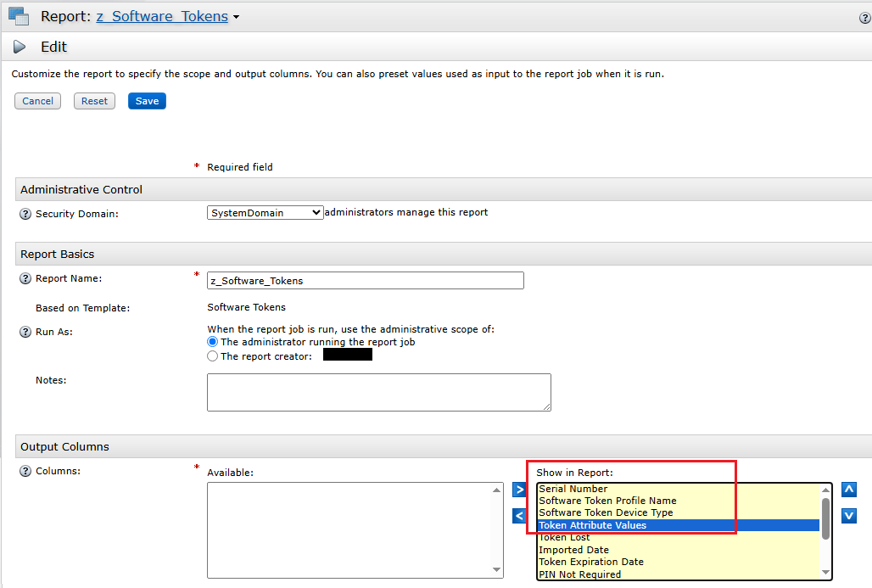Viewport: 872px width, 588px height.
Task: Click the Available list scroll-up arrow
Action: click(x=496, y=490)
